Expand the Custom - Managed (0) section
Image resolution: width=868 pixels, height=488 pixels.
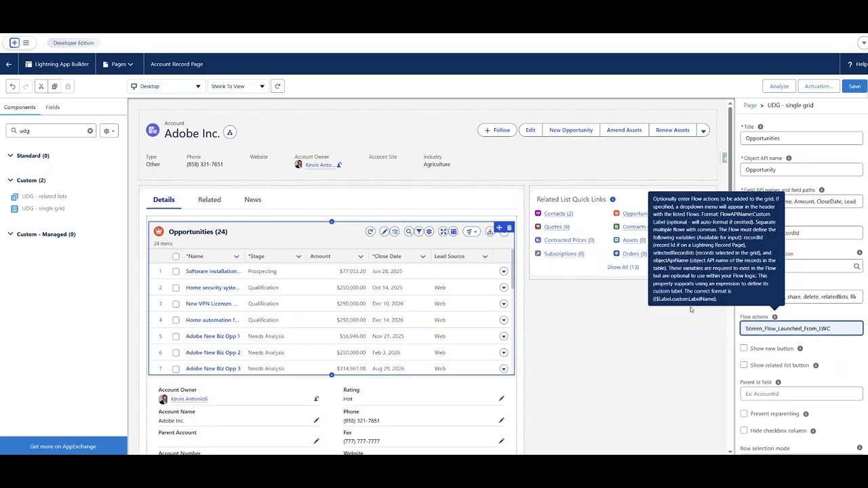pos(10,235)
